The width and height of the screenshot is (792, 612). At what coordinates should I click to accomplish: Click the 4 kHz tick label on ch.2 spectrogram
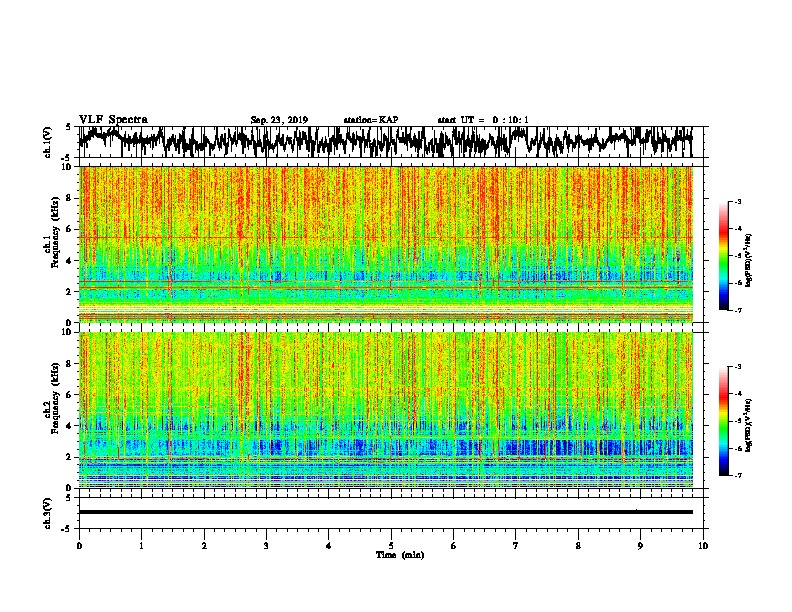click(70, 426)
